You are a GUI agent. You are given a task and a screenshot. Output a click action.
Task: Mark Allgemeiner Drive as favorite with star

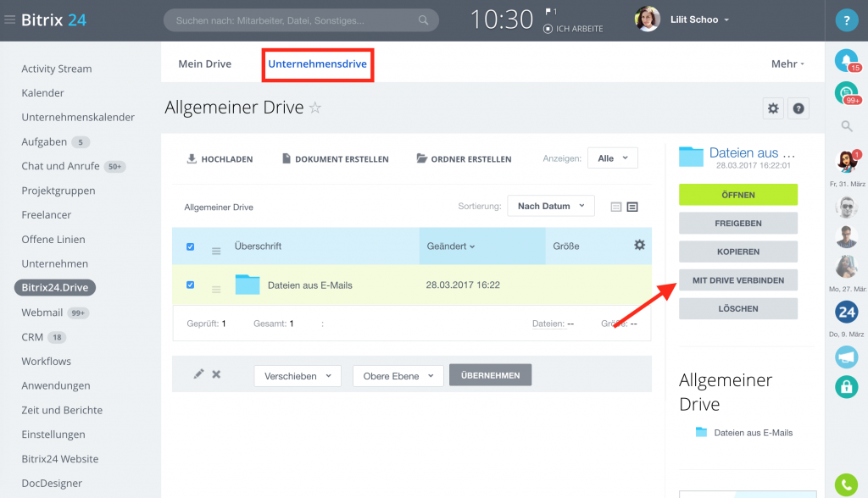315,108
